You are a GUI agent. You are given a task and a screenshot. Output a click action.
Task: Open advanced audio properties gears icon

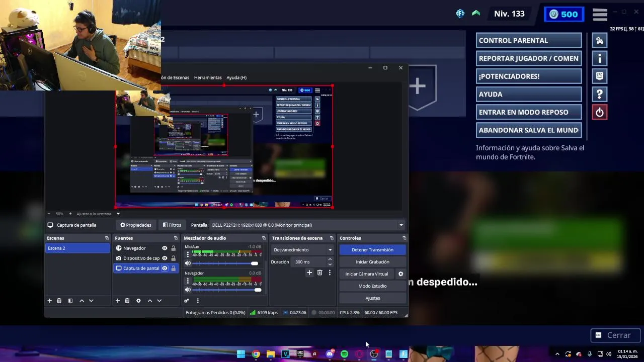186,301
